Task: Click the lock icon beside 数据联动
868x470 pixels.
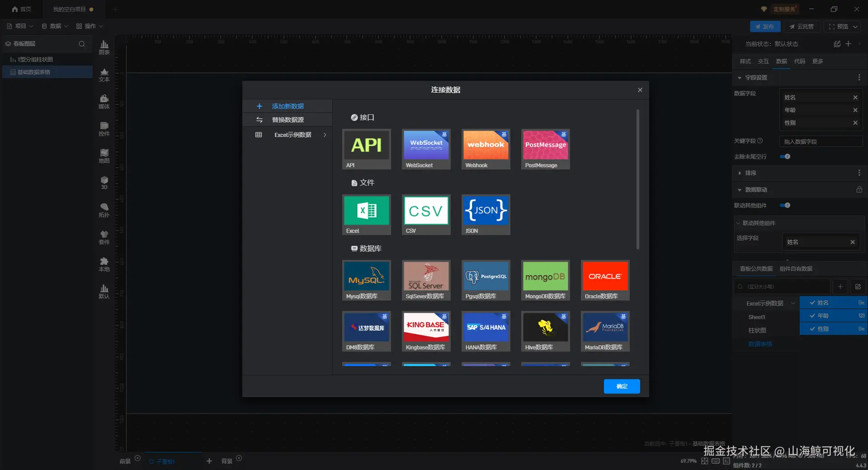Action: click(x=859, y=190)
